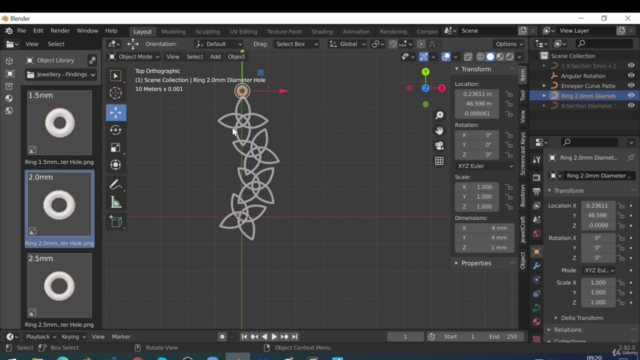This screenshot has width=640, height=360.
Task: Open the Modifier properties wrench tab
Action: pyautogui.click(x=537, y=266)
